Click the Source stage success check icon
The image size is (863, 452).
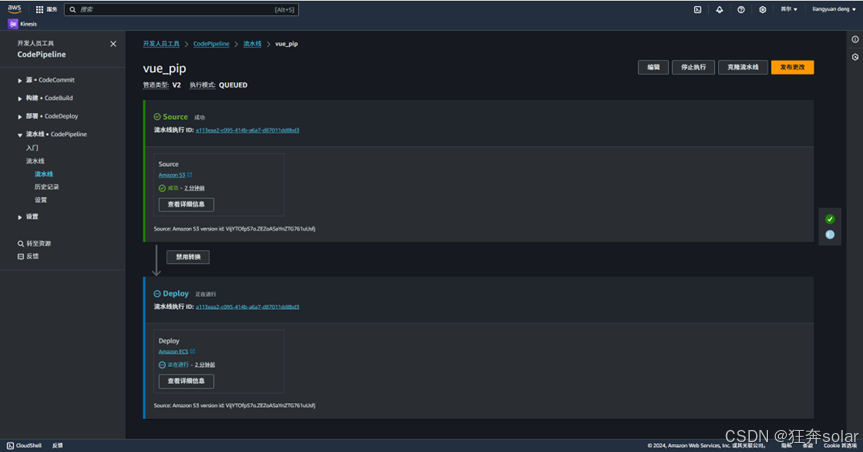[x=157, y=117]
